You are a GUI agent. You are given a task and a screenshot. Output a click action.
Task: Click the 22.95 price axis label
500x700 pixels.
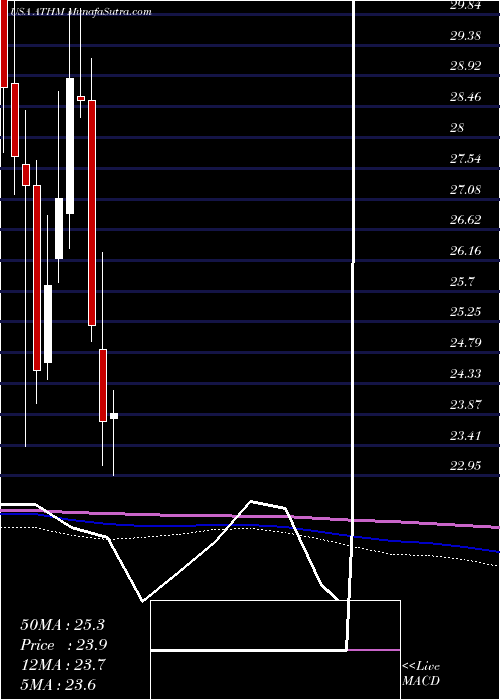pyautogui.click(x=466, y=466)
